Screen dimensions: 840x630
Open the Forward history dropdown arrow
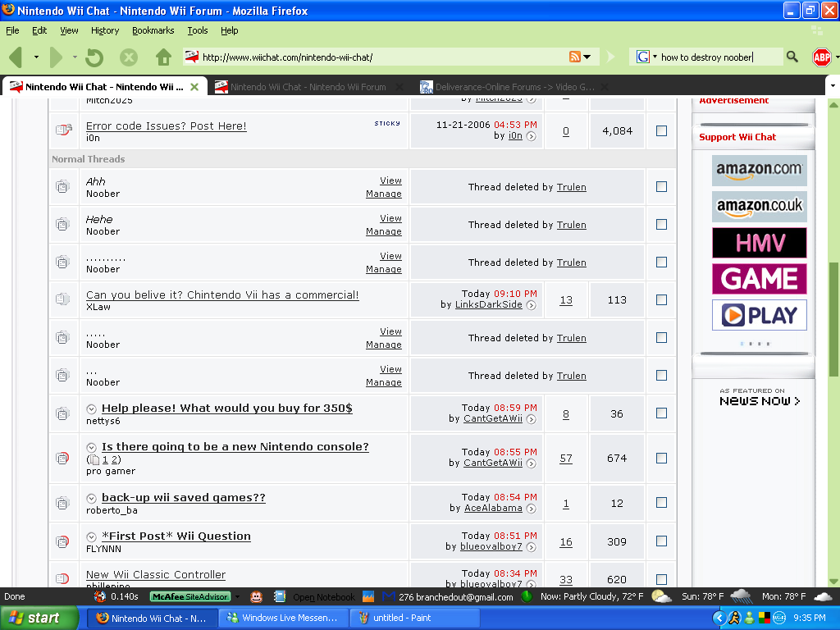(75, 57)
